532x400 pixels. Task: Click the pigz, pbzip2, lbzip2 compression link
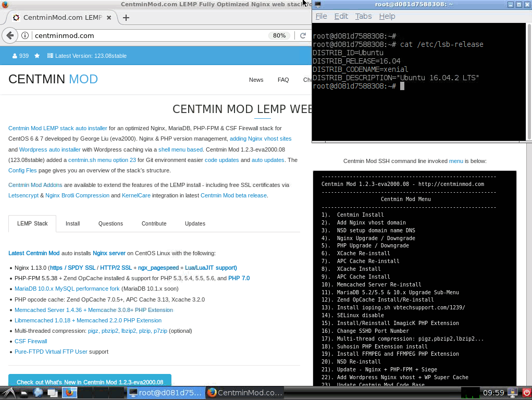click(x=128, y=331)
